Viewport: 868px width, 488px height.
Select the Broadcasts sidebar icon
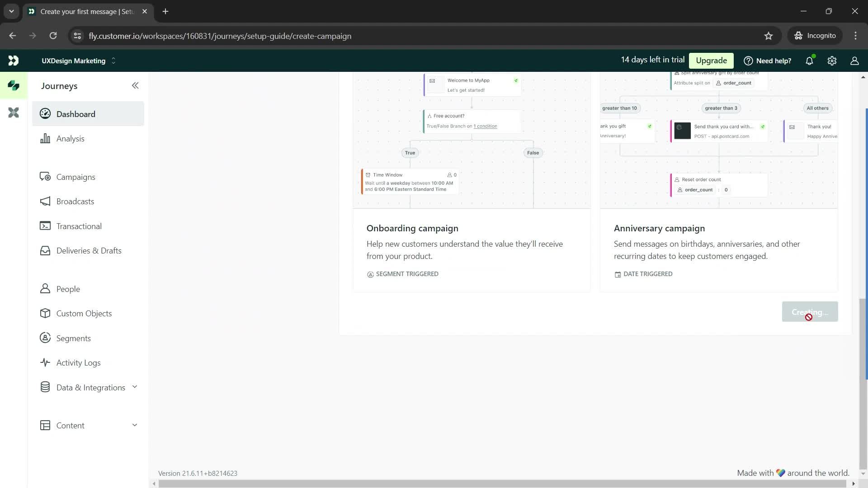click(45, 202)
